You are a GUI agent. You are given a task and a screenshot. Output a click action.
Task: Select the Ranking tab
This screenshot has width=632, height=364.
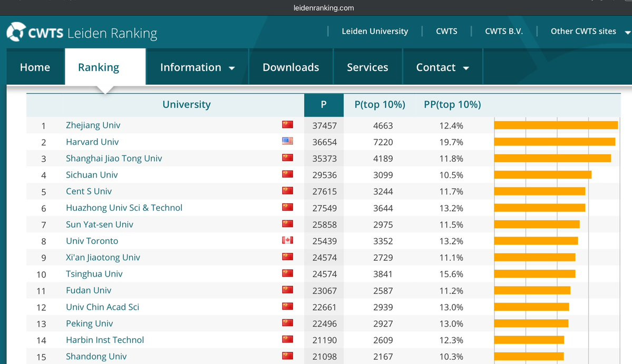coord(105,67)
